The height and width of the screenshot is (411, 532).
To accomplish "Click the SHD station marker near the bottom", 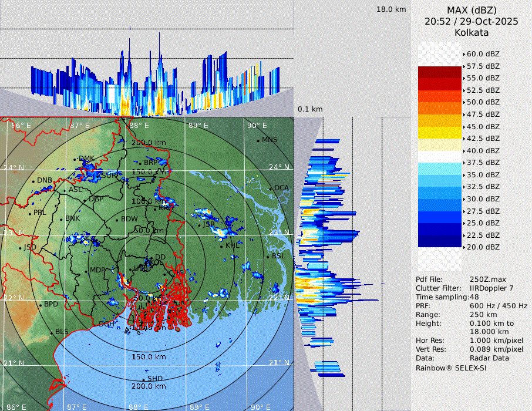I will pos(144,379).
